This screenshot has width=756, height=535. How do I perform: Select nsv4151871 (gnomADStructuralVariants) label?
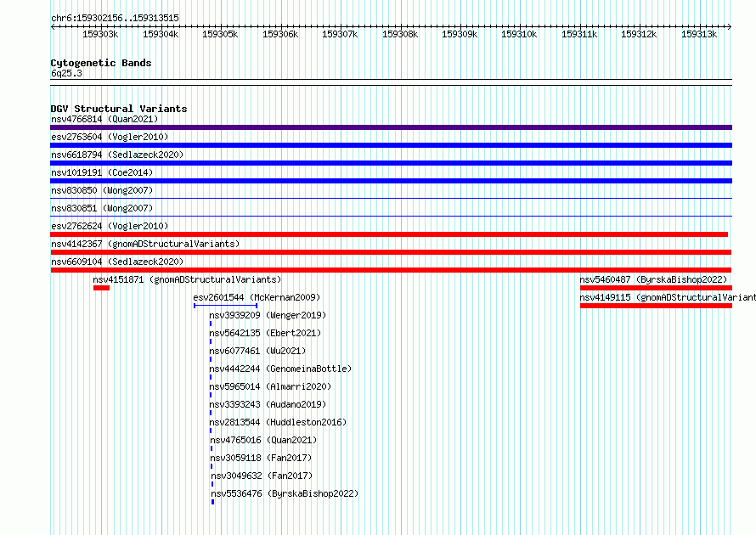(187, 279)
